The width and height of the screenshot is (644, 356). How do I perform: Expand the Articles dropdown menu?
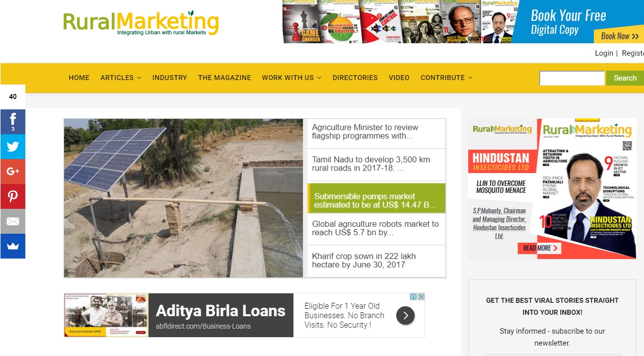pyautogui.click(x=121, y=78)
